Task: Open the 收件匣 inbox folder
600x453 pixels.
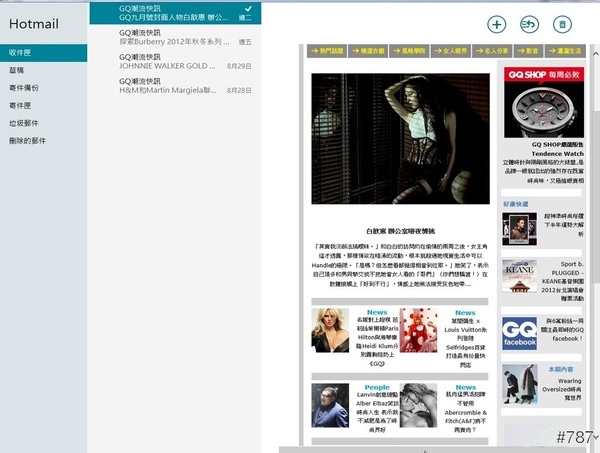Action: pyautogui.click(x=22, y=51)
